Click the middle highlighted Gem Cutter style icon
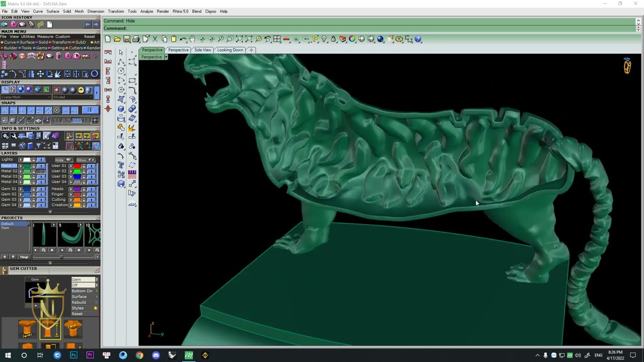Viewport: 644px width, 362px height. click(50, 329)
